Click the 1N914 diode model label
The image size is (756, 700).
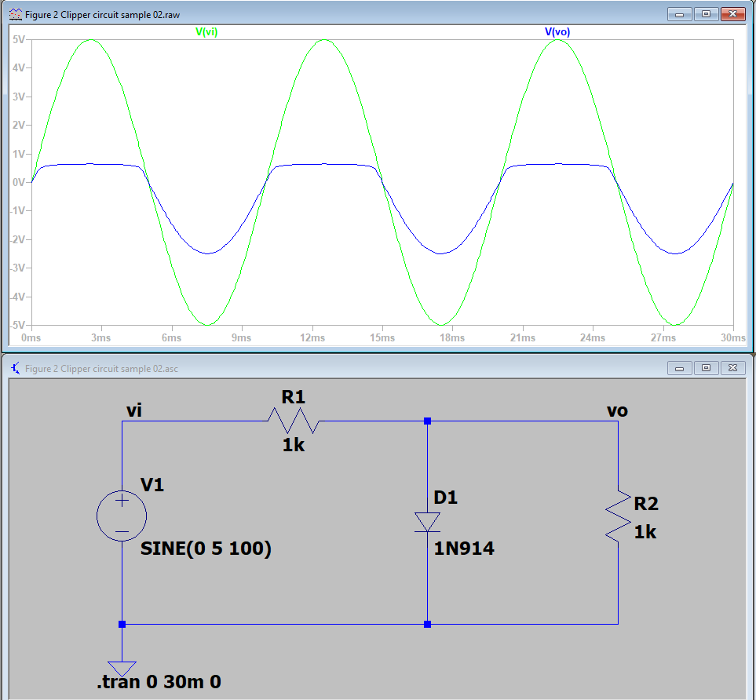[466, 549]
